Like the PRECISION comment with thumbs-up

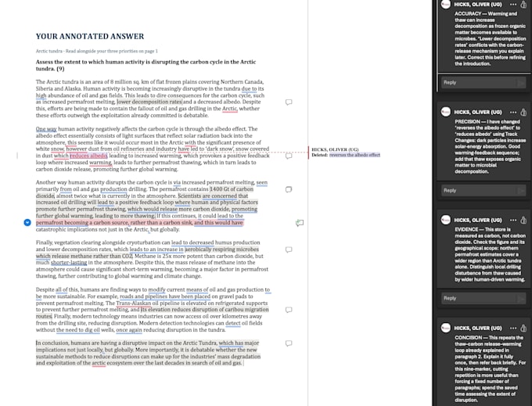click(523, 113)
